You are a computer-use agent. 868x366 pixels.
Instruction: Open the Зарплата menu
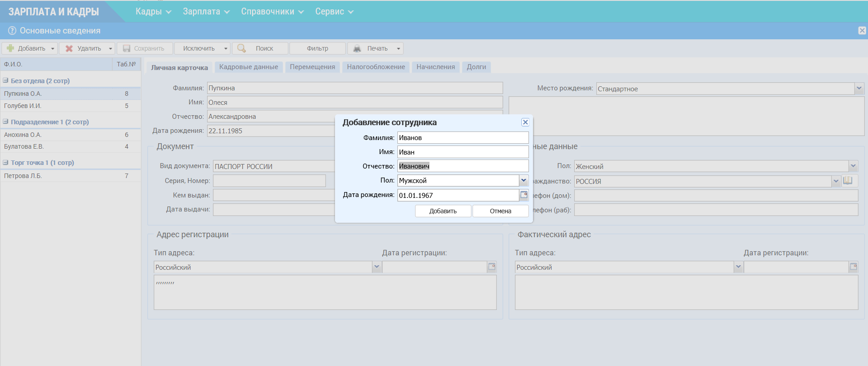[206, 12]
